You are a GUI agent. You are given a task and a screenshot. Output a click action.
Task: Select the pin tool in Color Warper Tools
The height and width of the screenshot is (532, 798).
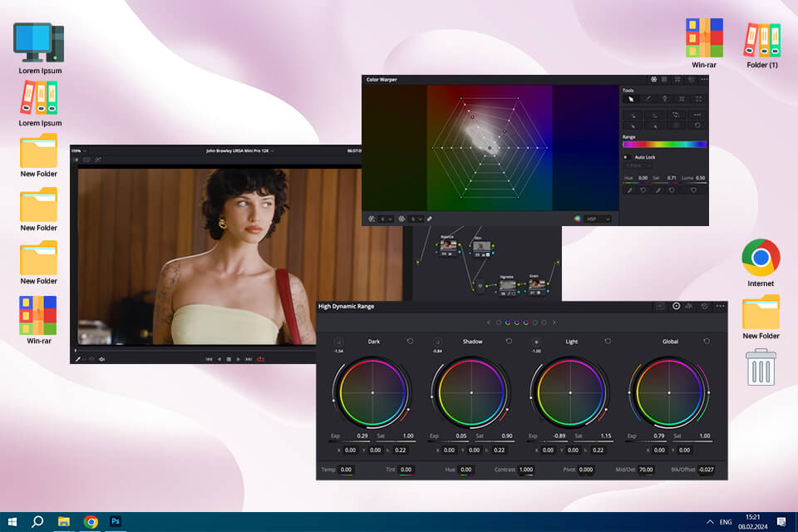click(665, 99)
